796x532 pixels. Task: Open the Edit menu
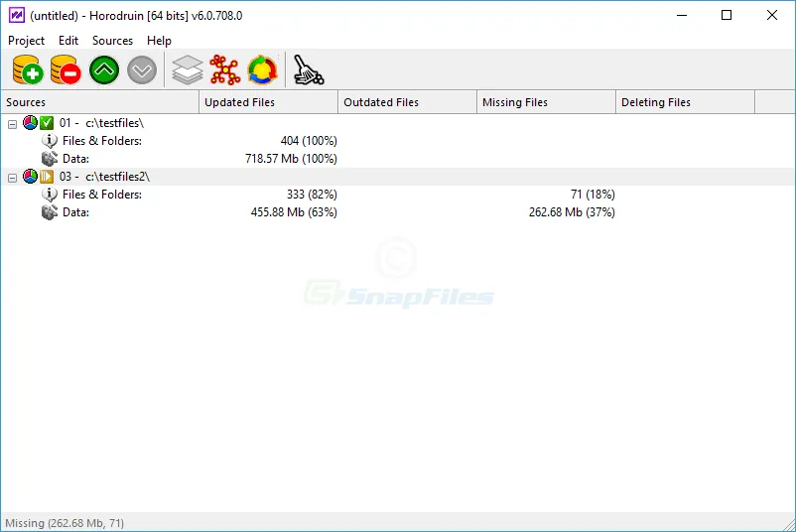(68, 41)
